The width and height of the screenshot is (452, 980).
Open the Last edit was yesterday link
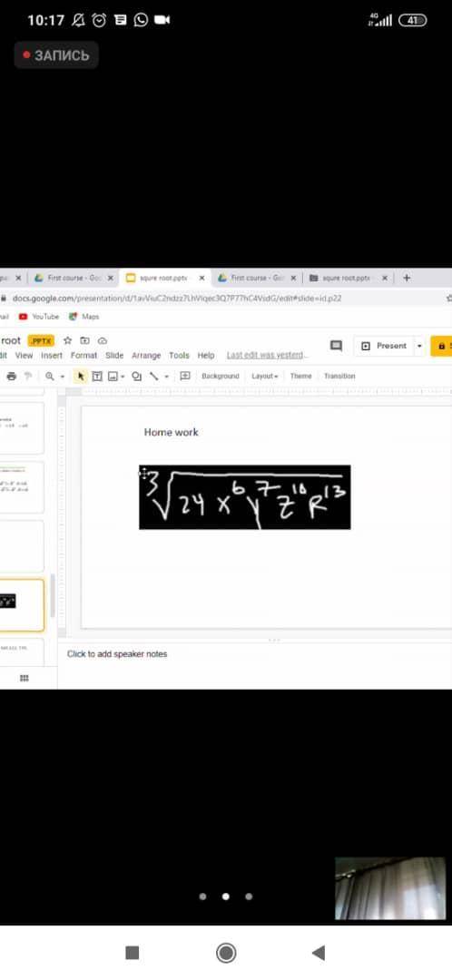[x=267, y=355]
